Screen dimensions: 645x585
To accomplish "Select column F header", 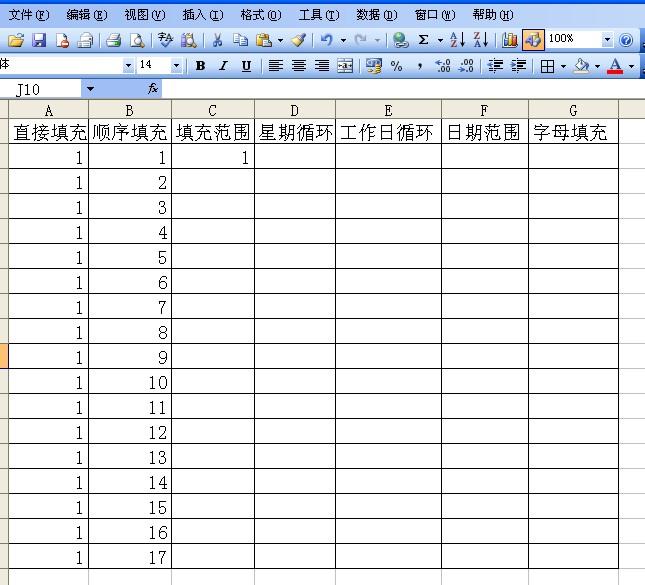I will 485,110.
